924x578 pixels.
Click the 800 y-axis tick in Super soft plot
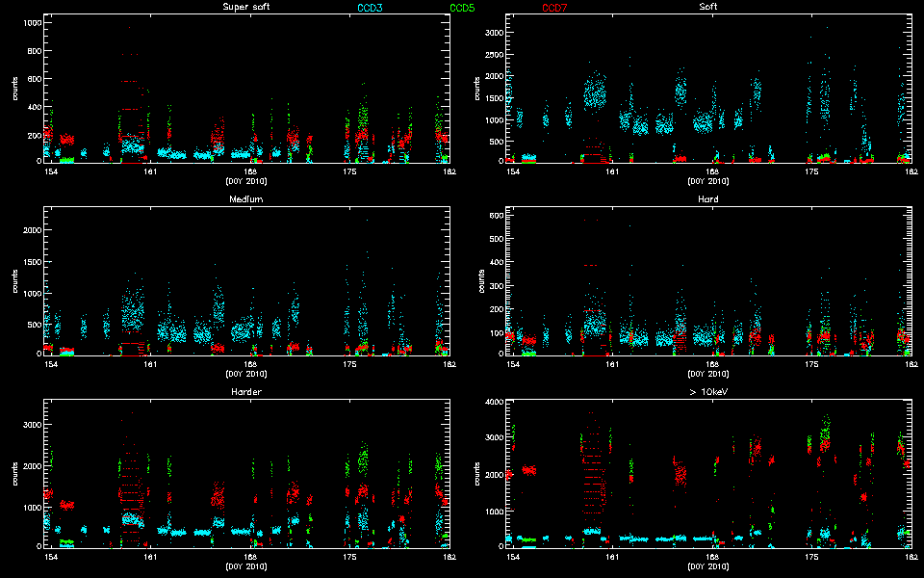pyautogui.click(x=34, y=51)
